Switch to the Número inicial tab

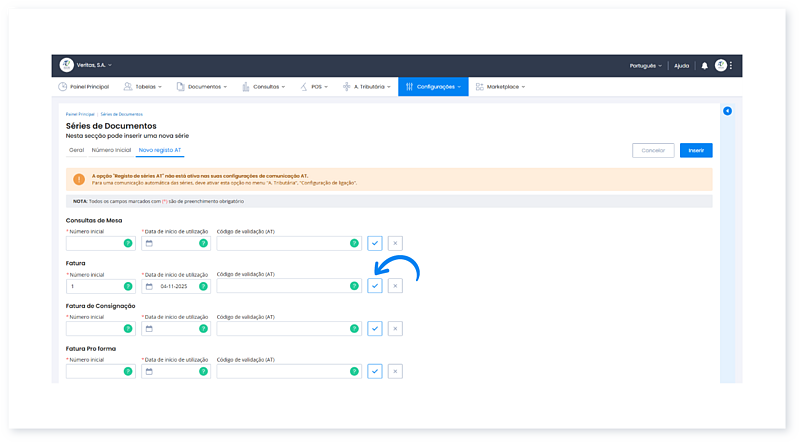(111, 150)
